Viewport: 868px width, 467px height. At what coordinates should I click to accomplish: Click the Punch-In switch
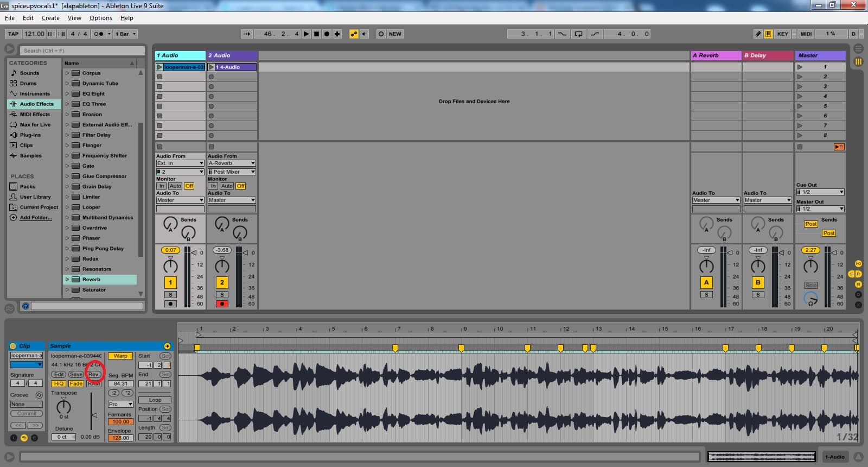(x=562, y=34)
